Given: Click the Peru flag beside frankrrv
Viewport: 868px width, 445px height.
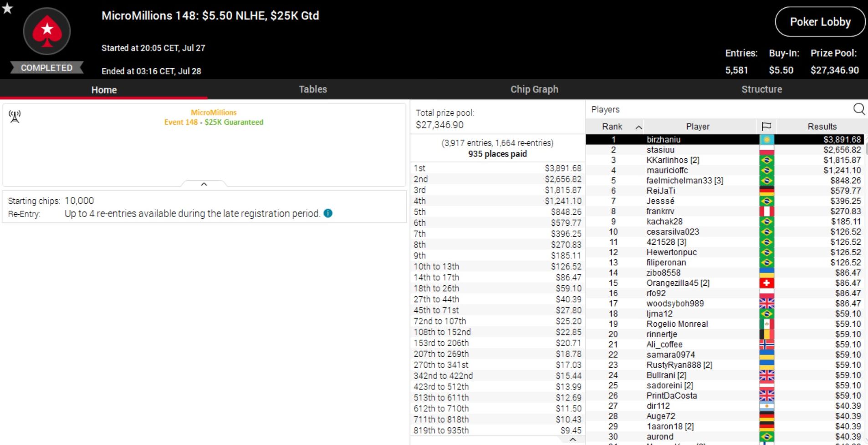Looking at the screenshot, I should click(766, 211).
